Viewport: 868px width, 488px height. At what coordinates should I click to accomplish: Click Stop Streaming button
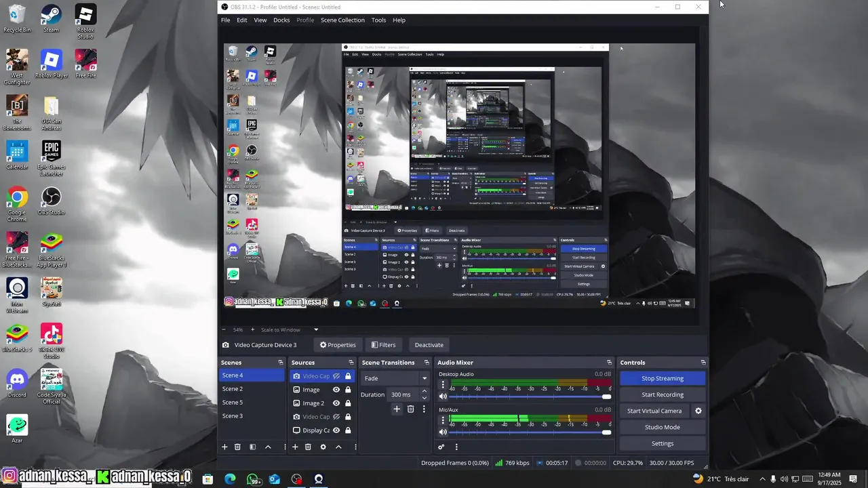[663, 378]
